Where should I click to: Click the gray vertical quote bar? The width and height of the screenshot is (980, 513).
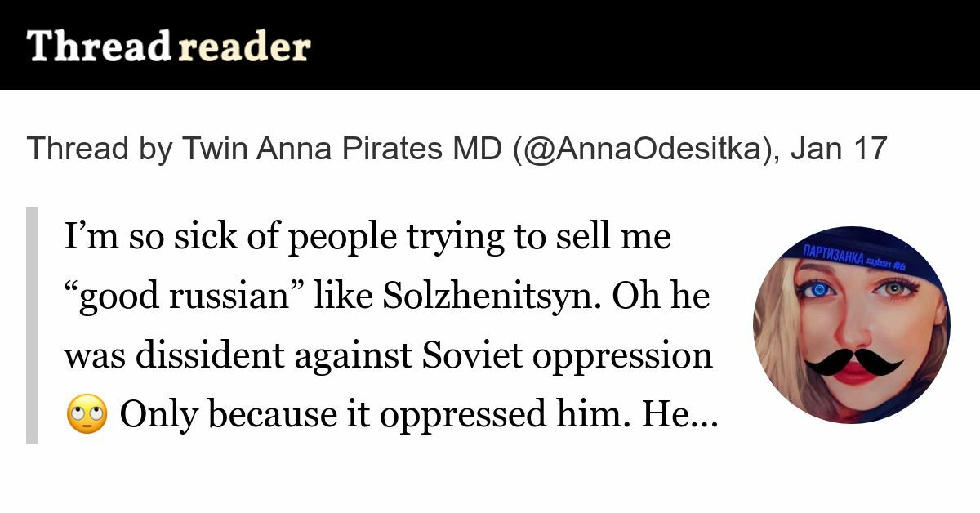[x=32, y=324]
